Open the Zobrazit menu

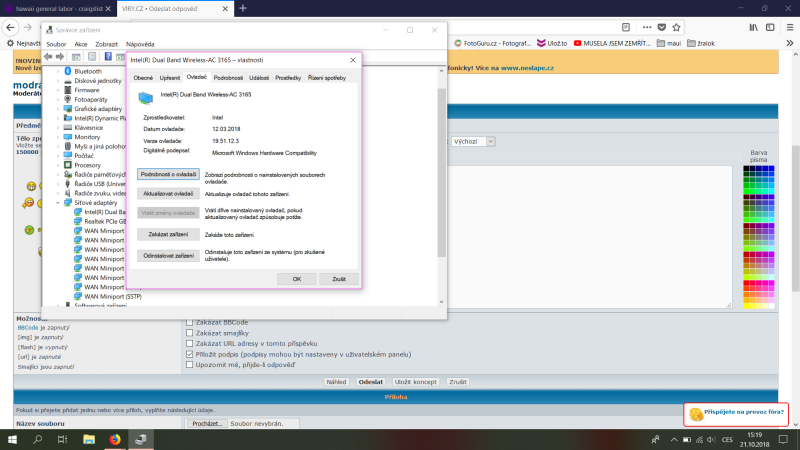click(x=106, y=44)
